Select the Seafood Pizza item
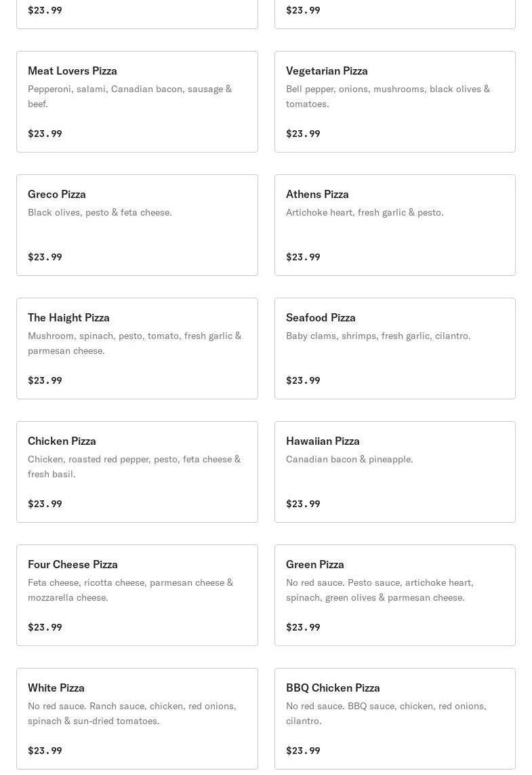This screenshot has width=532, height=775. pyautogui.click(x=394, y=349)
